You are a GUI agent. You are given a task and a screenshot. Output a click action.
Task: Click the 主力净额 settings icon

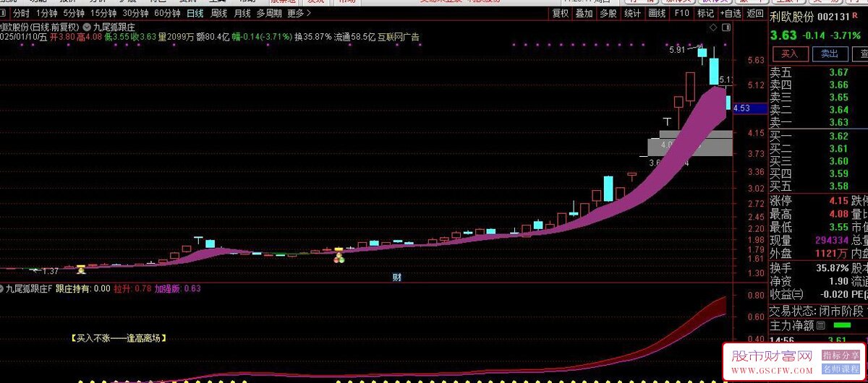pos(820,326)
